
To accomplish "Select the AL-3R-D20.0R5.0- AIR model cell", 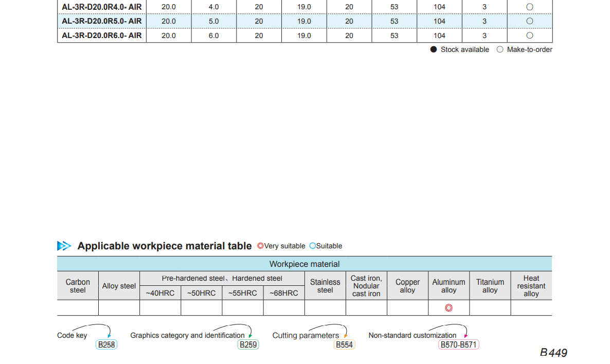I will coord(102,21).
